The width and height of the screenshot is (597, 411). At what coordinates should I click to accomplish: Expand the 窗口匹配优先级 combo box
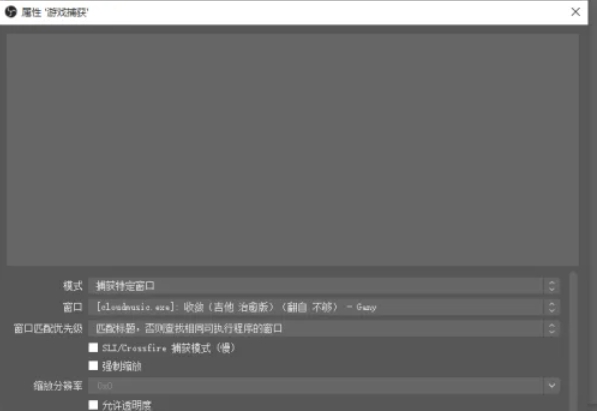click(324, 328)
